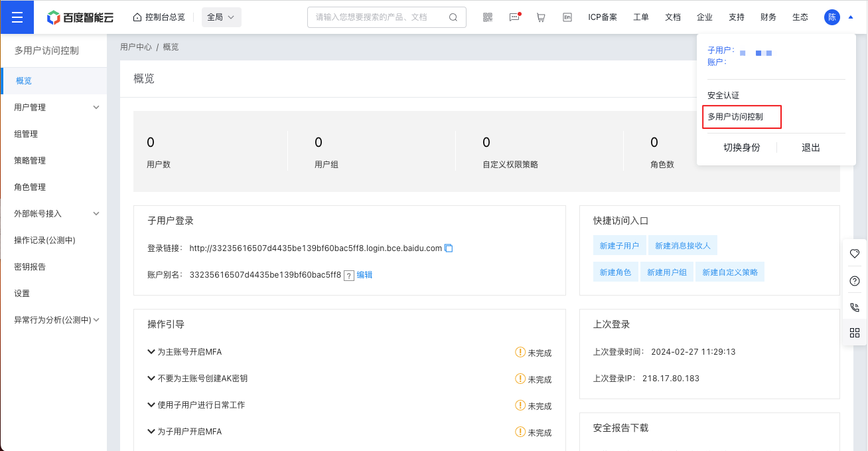Open the message notifications icon

click(515, 17)
